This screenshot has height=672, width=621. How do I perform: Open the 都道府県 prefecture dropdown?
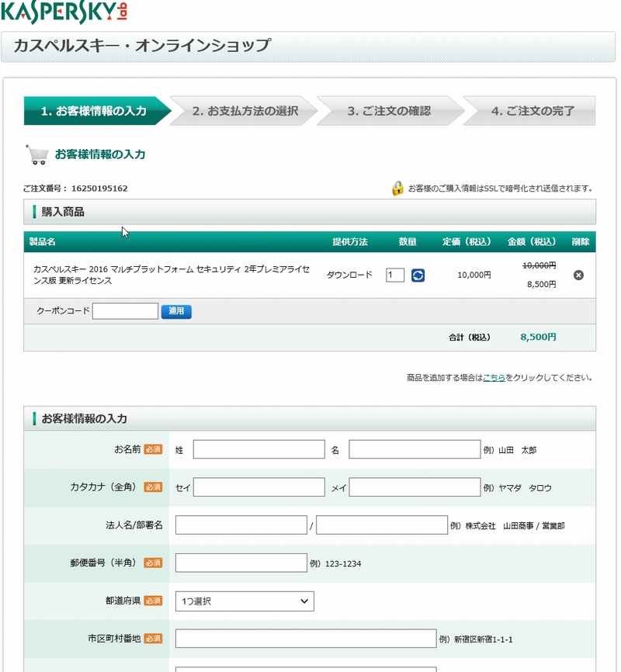pyautogui.click(x=245, y=601)
